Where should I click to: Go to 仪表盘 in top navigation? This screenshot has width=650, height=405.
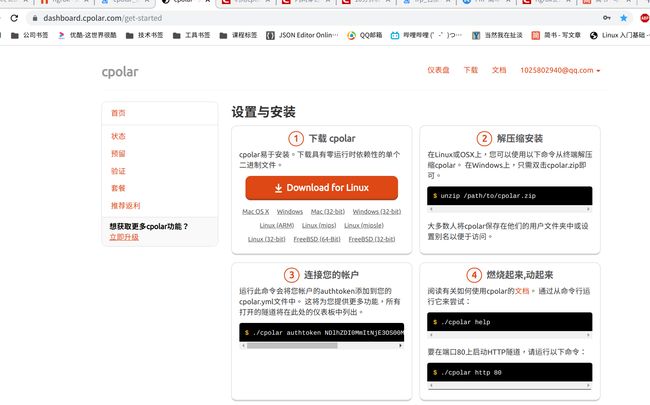(x=438, y=70)
